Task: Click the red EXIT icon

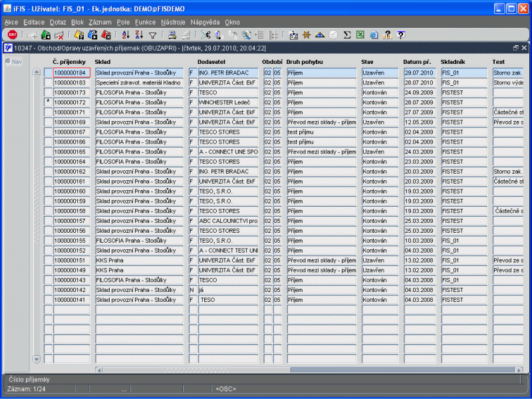Action: click(13, 35)
